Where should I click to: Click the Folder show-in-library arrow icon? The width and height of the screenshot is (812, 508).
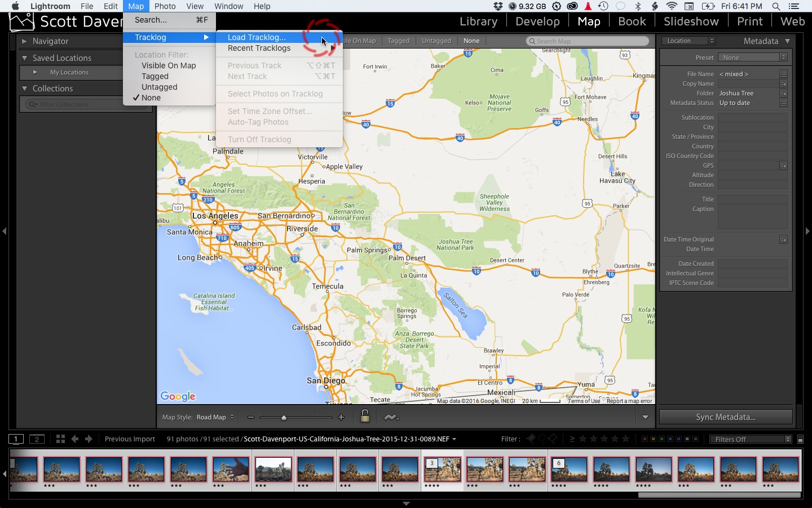point(783,93)
